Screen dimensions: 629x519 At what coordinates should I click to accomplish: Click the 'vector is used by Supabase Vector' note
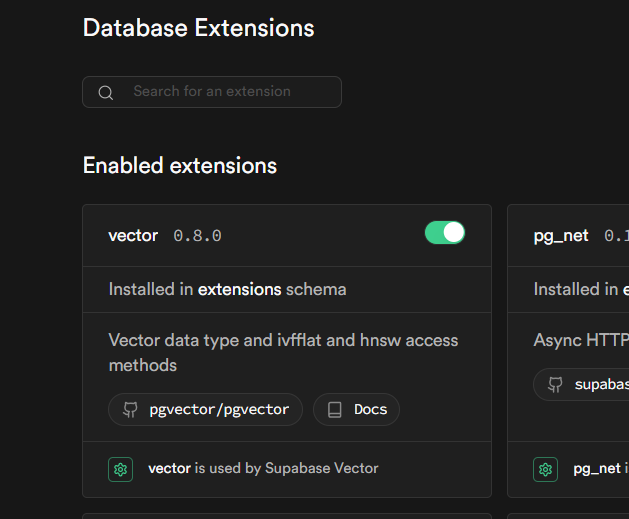click(x=263, y=468)
